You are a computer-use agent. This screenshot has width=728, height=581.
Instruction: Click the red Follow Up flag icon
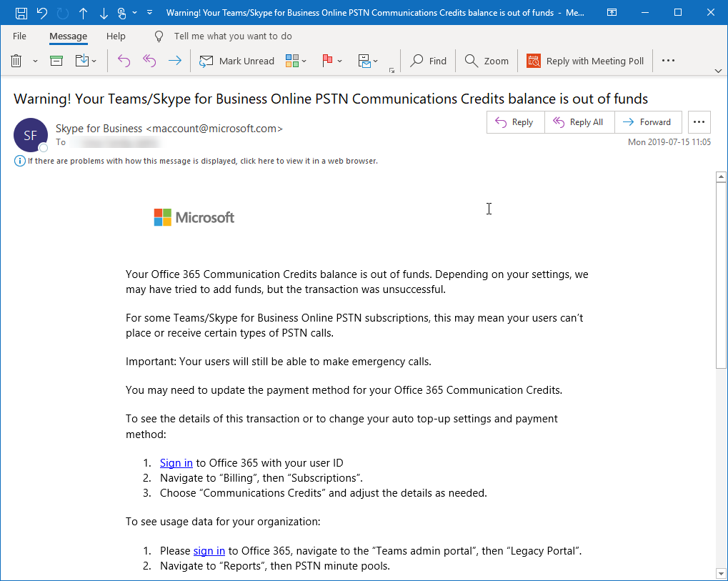(327, 61)
